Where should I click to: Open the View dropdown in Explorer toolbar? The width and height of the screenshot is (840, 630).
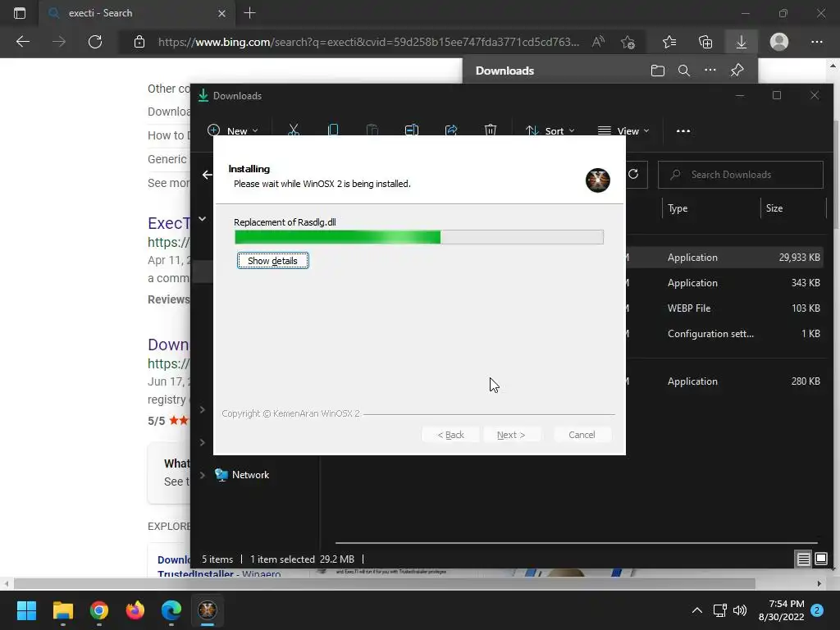[x=623, y=130]
